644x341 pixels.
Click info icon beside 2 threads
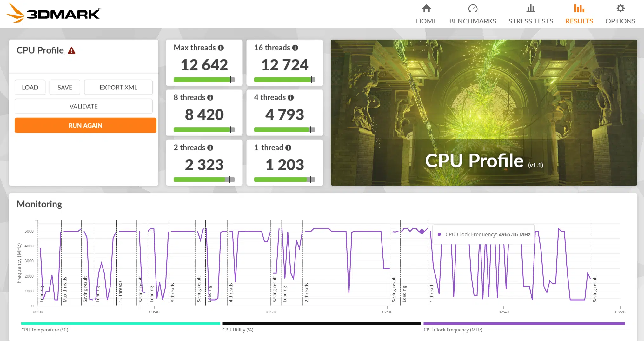point(210,148)
